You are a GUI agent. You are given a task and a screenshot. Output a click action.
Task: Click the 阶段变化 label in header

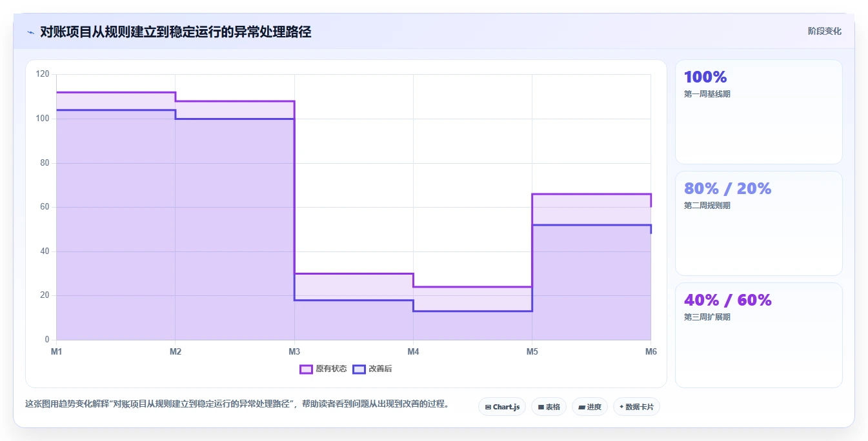(825, 31)
